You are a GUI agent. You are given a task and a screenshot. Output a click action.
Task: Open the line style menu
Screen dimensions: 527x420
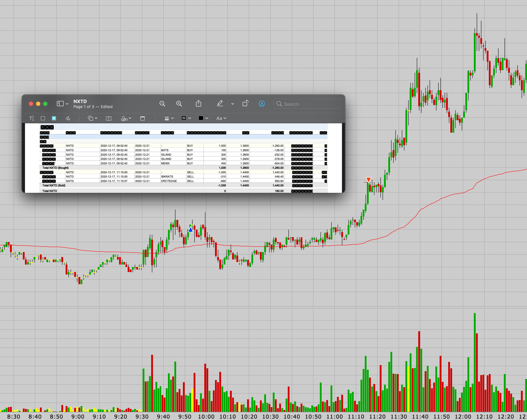(169, 118)
